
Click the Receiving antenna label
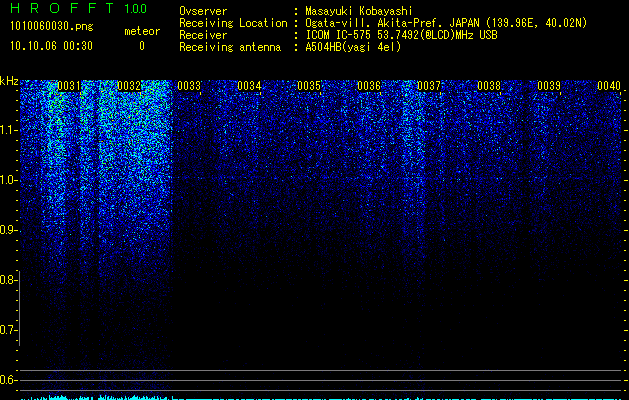pos(230,47)
